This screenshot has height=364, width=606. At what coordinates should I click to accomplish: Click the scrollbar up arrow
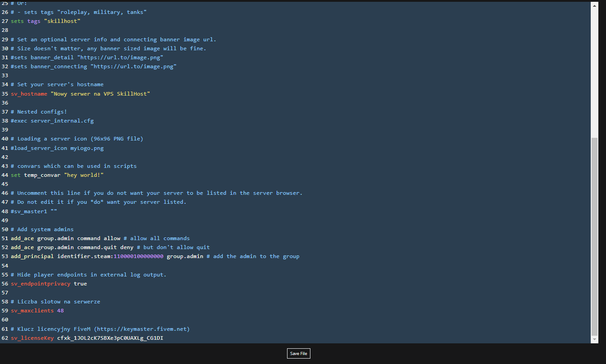pyautogui.click(x=594, y=5)
